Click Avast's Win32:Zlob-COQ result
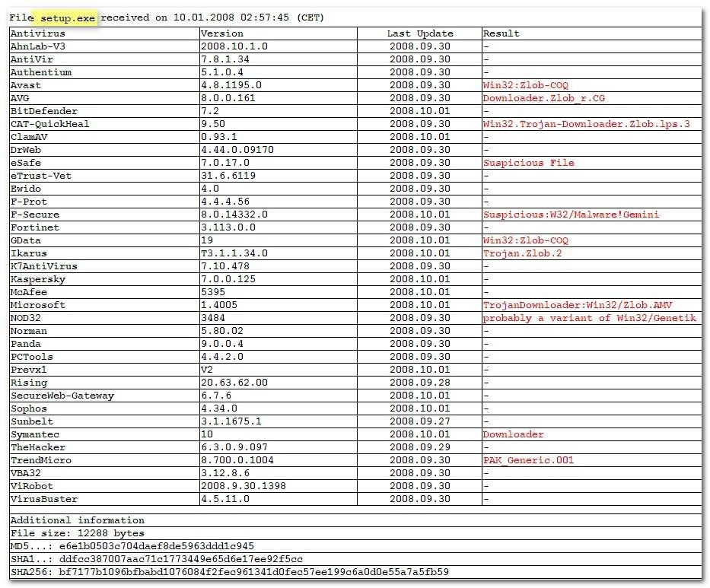Image resolution: width=710 pixels, height=588 pixels. [x=525, y=85]
